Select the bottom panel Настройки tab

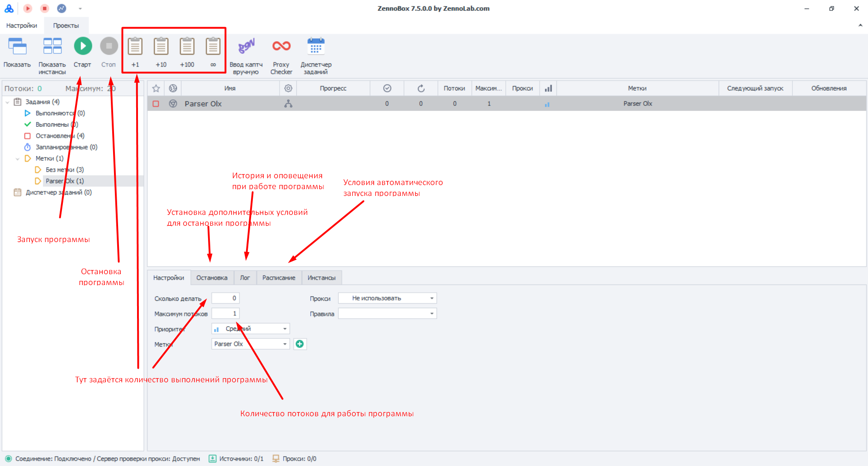click(x=169, y=278)
